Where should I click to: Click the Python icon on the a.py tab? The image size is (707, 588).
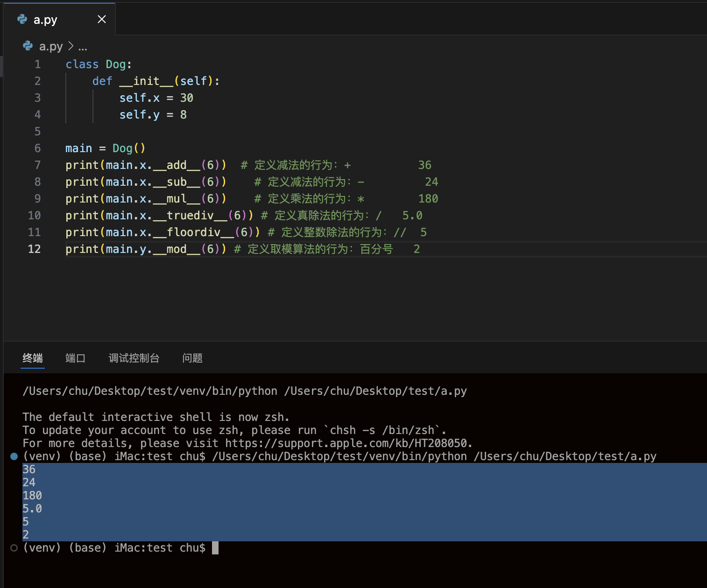[22, 20]
